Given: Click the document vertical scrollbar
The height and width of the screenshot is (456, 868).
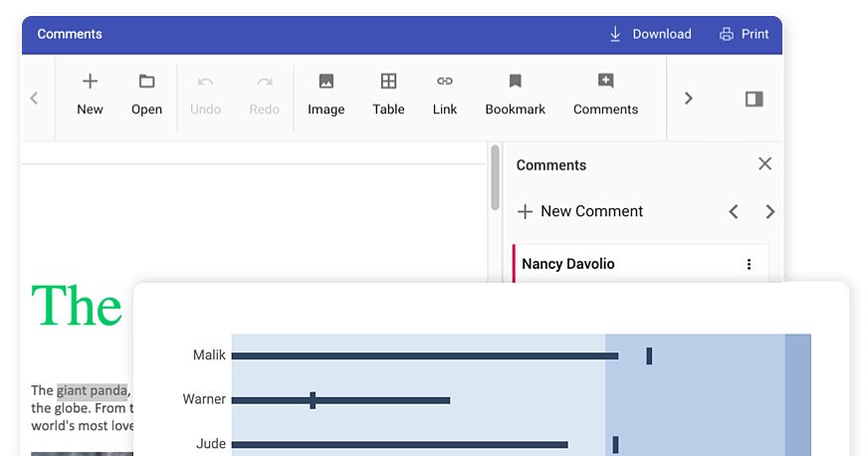Looking at the screenshot, I should click(495, 177).
